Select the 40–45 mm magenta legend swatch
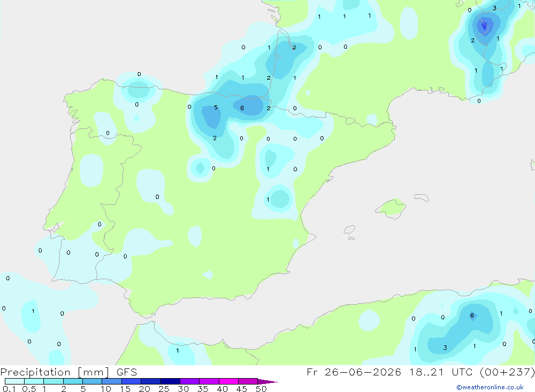 coord(228,381)
